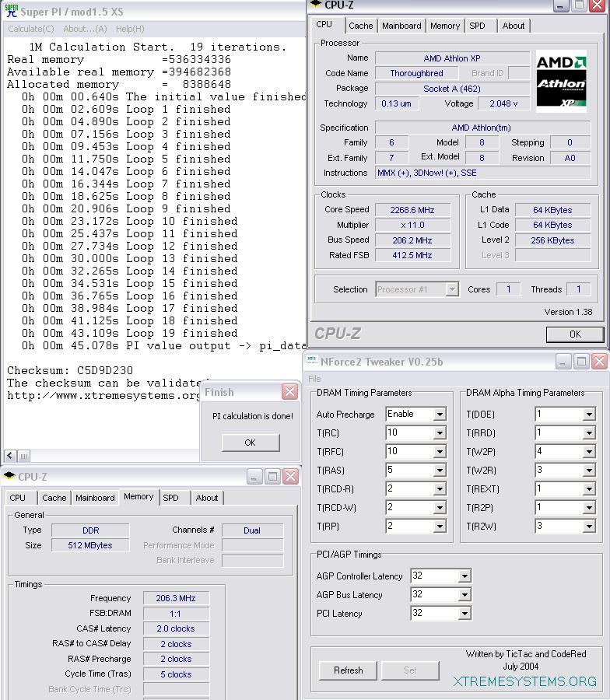
Task: Click the Code Name value Thoroughbred
Action: pos(416,73)
